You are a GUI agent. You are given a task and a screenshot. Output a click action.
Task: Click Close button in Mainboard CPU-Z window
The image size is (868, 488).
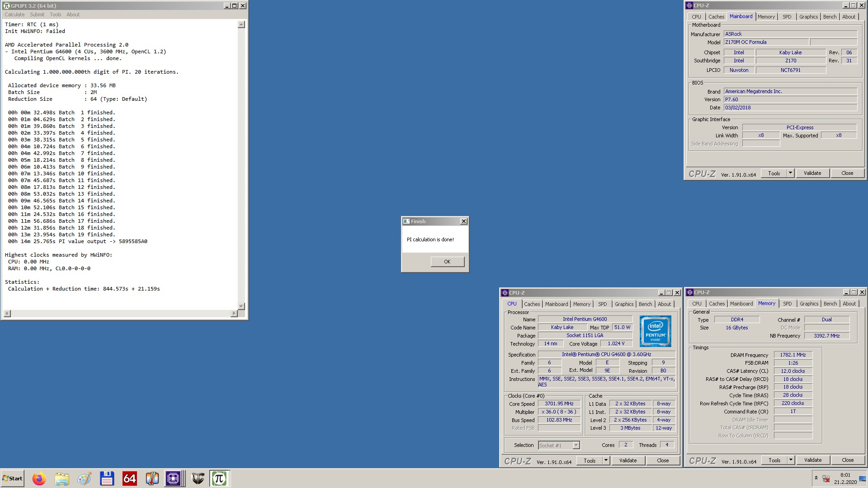click(847, 173)
